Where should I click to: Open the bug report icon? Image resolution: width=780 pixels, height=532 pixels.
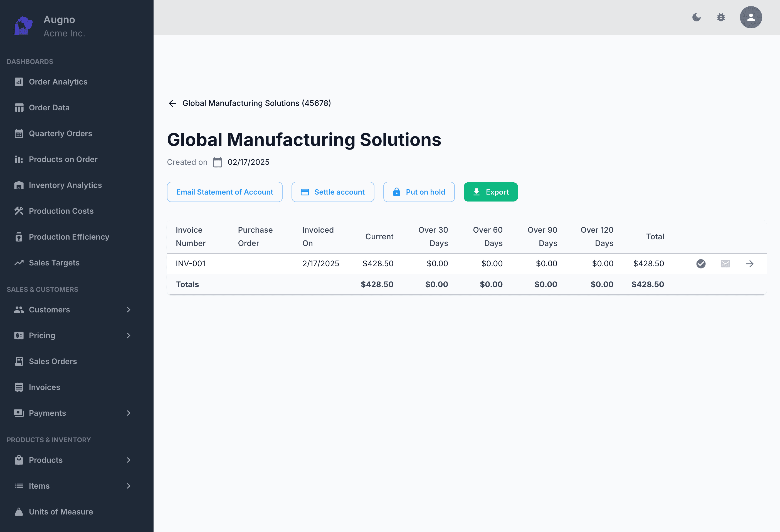[x=720, y=17]
